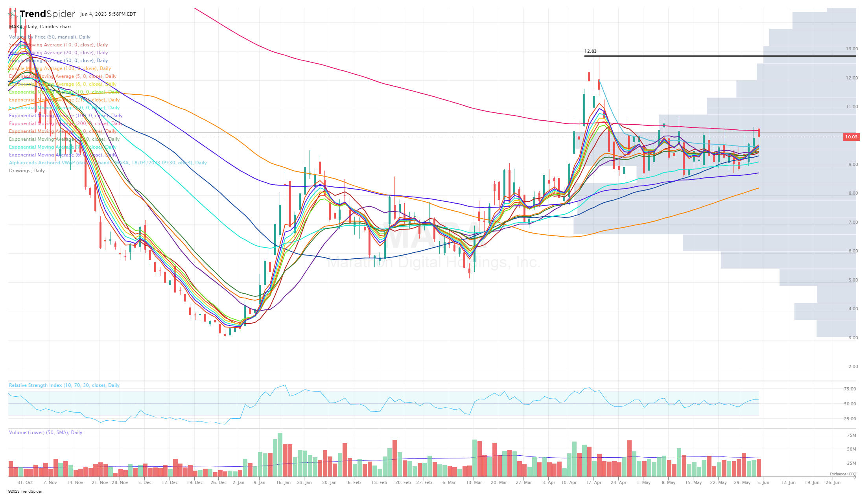Click the MARA, Daily, Candles chart title
This screenshot has width=868, height=495.
[x=39, y=27]
